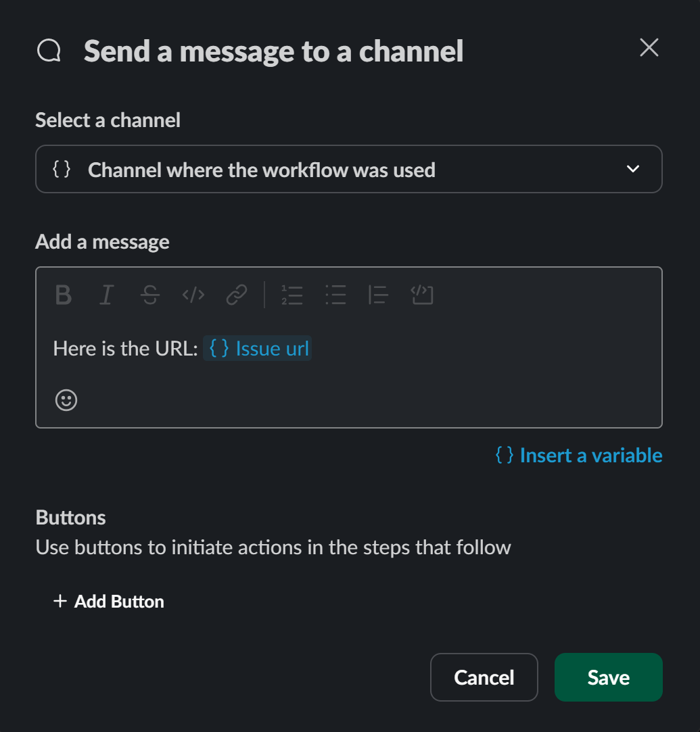Insert a hyperlink using the link icon

pos(236,295)
